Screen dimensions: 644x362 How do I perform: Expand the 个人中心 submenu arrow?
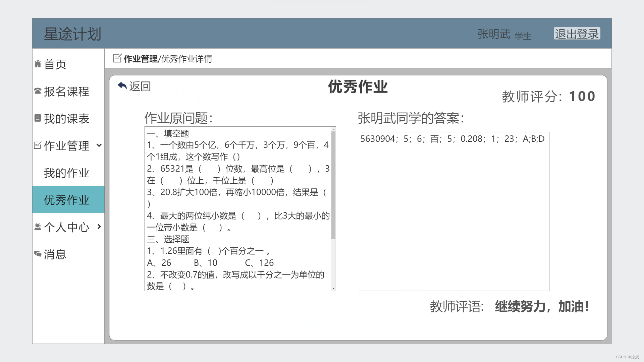pyautogui.click(x=99, y=227)
